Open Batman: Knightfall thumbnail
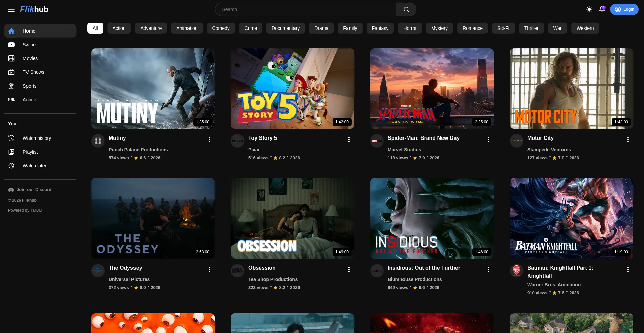This screenshot has height=333, width=644. click(x=572, y=218)
